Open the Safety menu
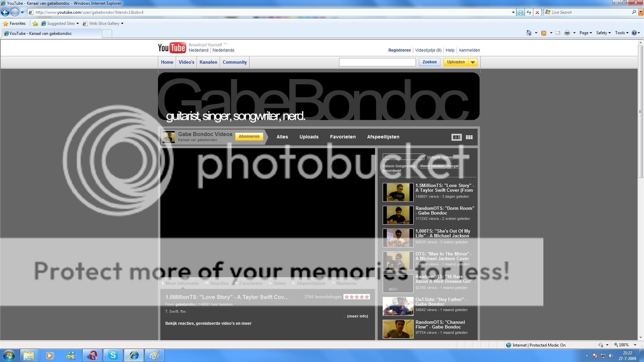Viewport: 644px width, 362px height. [603, 33]
